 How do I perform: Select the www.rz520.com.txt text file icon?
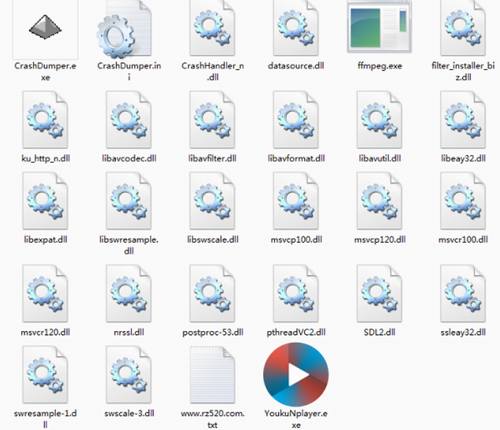pos(212,375)
